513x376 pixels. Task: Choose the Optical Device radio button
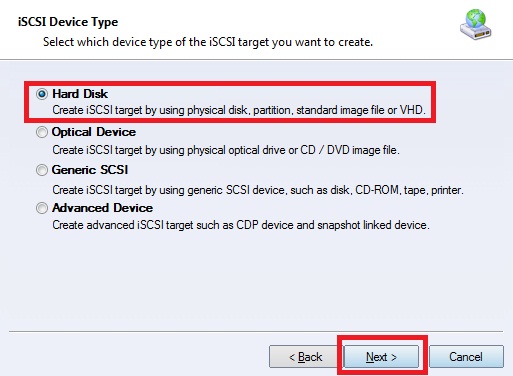click(42, 132)
